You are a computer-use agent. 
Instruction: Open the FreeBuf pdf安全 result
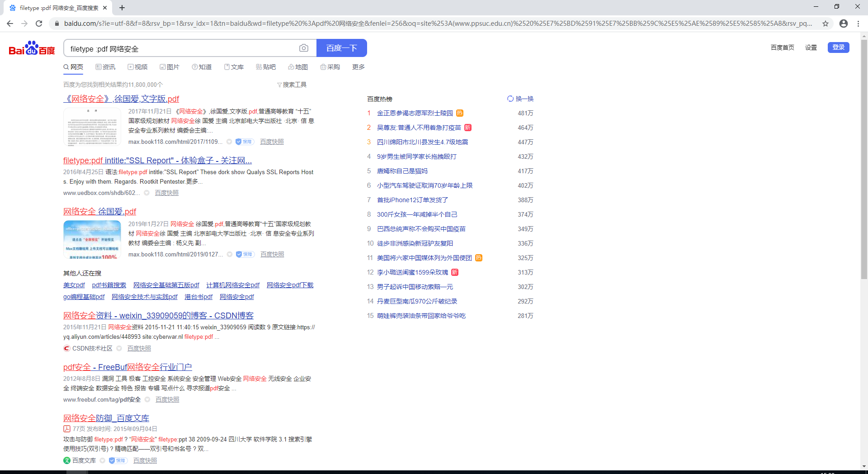click(127, 367)
